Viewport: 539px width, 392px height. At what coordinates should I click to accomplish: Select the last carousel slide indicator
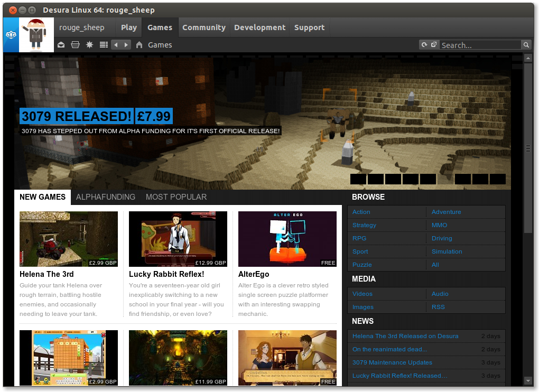(x=498, y=179)
